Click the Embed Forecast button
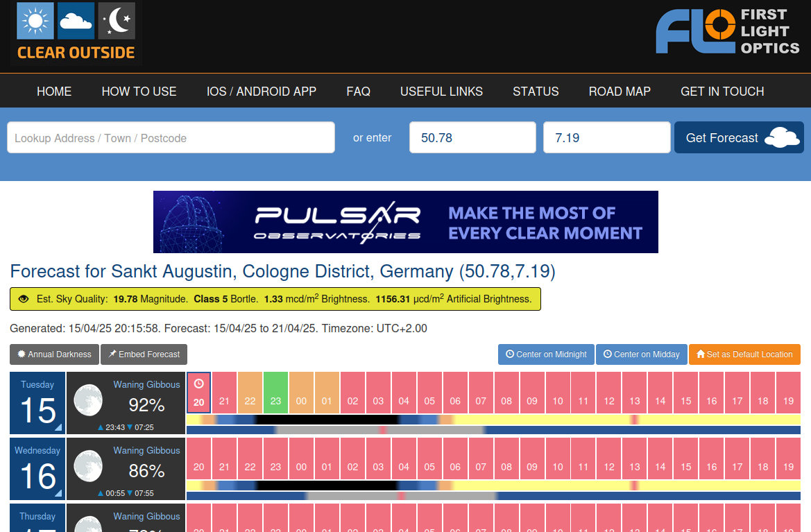The width and height of the screenshot is (811, 532). 144,354
